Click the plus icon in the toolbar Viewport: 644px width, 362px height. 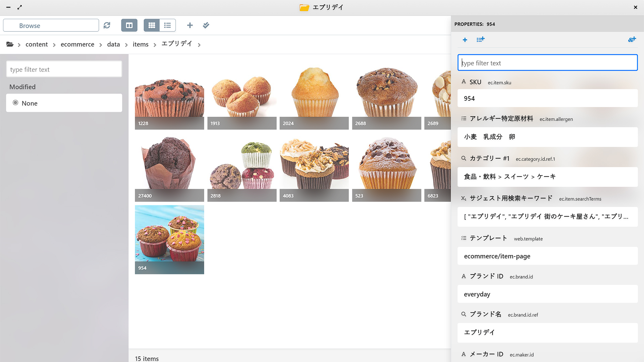point(190,25)
